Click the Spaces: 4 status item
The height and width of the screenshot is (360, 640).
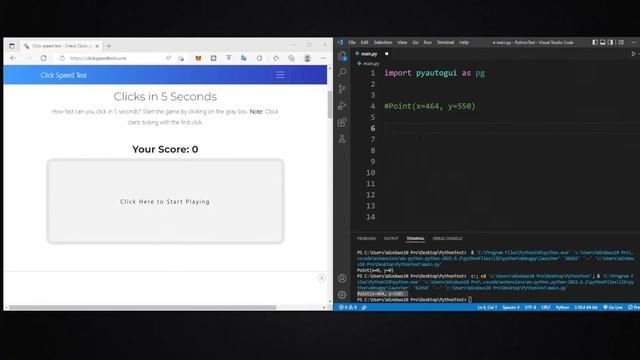(511, 307)
